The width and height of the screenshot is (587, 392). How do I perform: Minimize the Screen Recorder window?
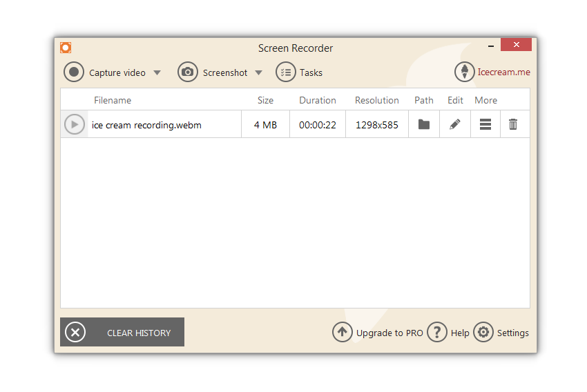pyautogui.click(x=491, y=46)
